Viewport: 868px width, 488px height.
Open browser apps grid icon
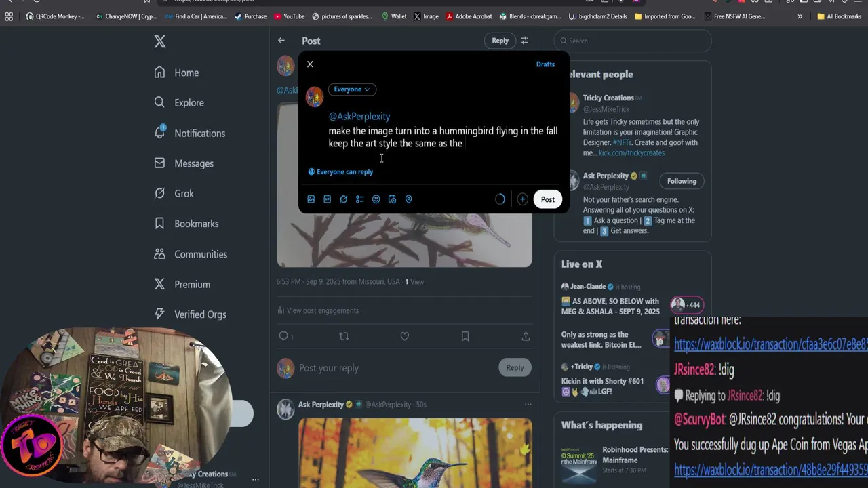click(x=9, y=16)
